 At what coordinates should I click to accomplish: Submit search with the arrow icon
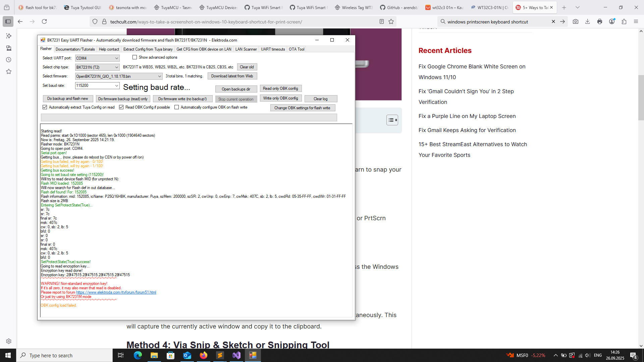pos(562,21)
